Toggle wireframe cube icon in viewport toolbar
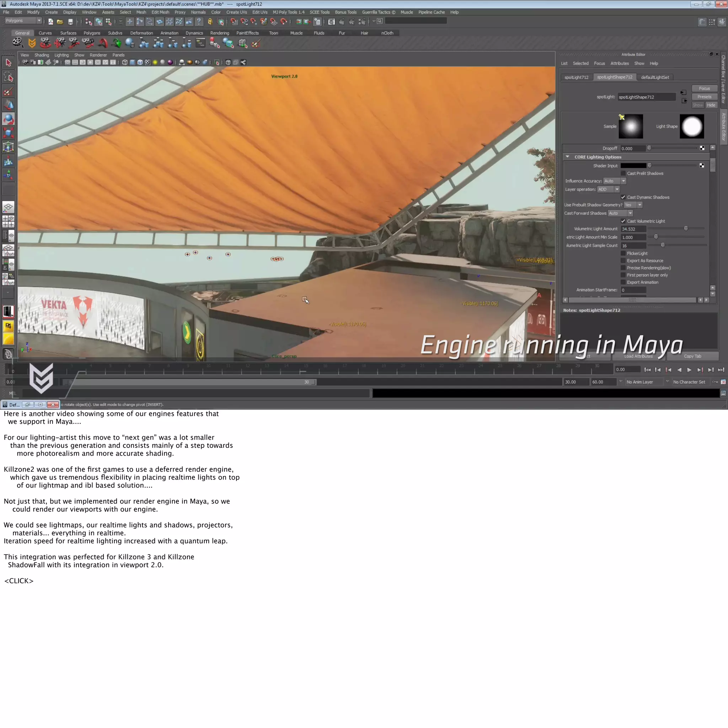728x728 pixels. tap(125, 63)
